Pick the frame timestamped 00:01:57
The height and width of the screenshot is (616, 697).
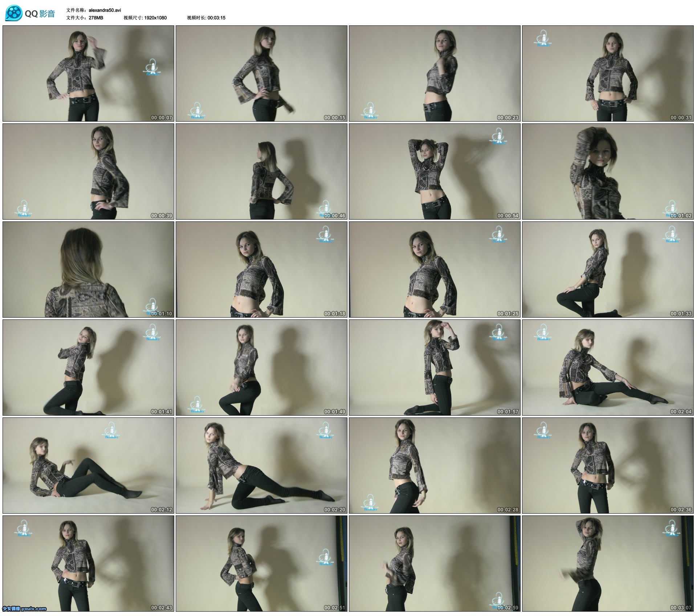435,367
